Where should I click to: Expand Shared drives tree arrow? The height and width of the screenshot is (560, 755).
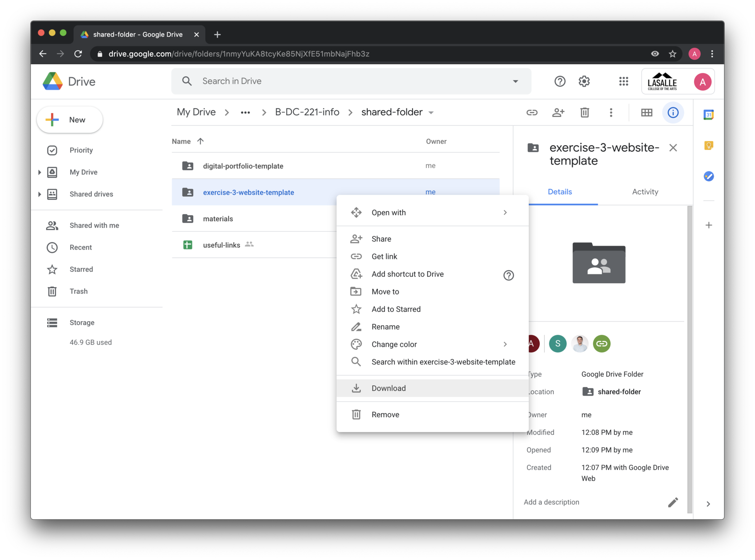[39, 194]
